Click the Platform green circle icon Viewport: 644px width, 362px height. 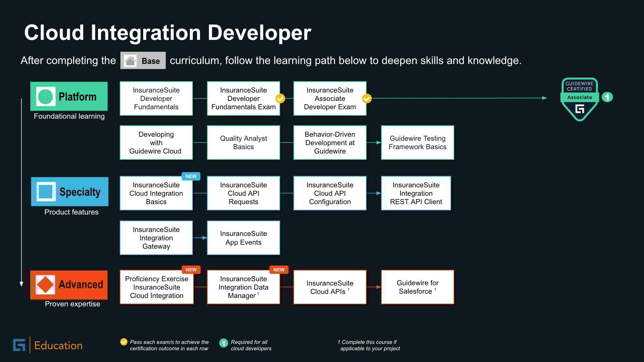[x=46, y=97]
